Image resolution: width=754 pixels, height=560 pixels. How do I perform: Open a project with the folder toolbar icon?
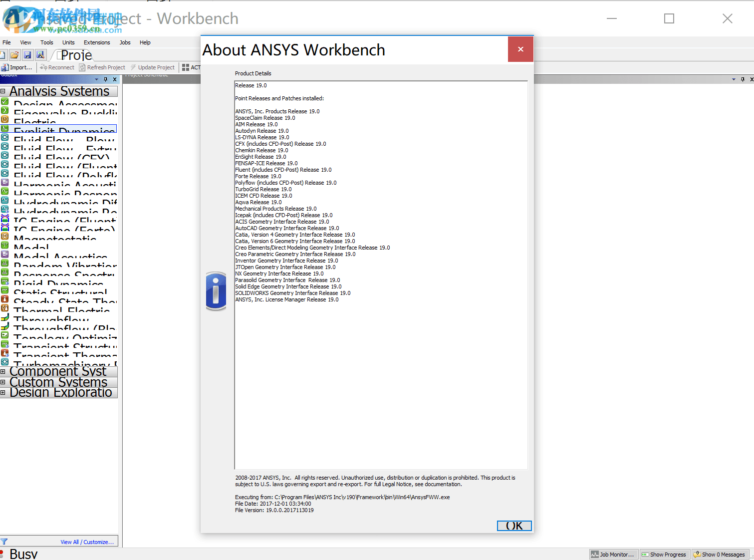coord(14,55)
